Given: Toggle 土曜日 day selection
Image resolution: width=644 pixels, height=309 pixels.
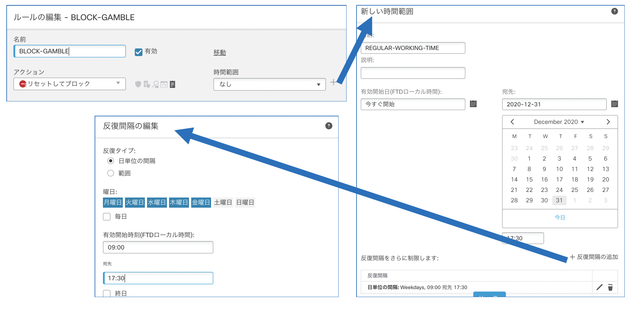Looking at the screenshot, I should click(223, 202).
